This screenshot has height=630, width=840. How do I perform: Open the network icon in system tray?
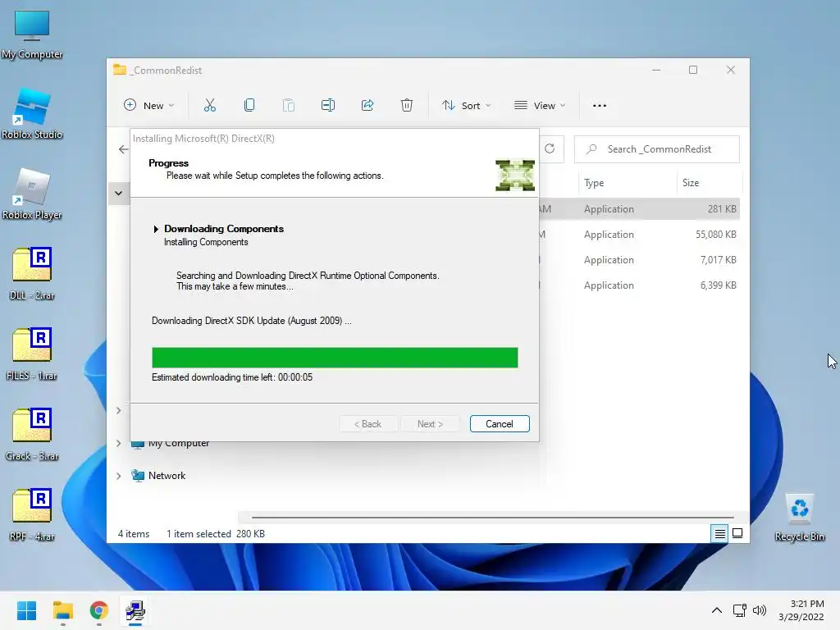[x=740, y=610]
